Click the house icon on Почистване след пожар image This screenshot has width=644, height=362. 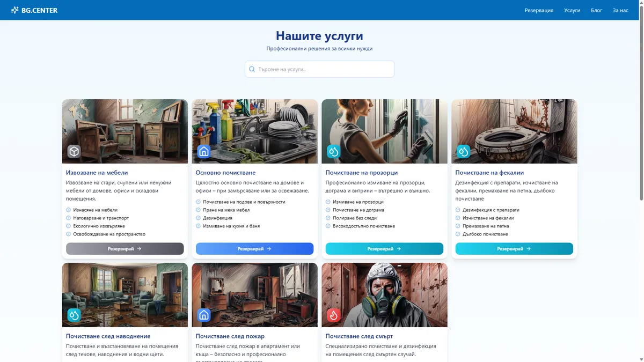[204, 315]
